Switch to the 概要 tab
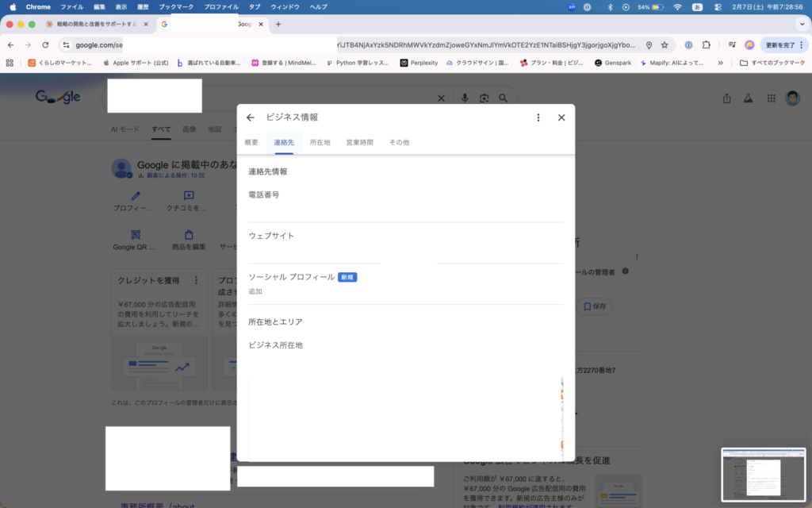This screenshot has width=812, height=508. 251,143
